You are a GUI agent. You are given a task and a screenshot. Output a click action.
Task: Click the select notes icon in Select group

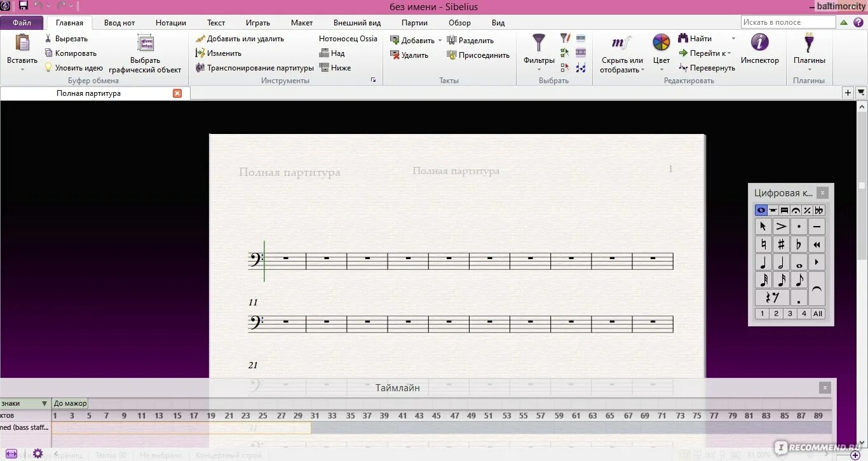click(x=581, y=68)
